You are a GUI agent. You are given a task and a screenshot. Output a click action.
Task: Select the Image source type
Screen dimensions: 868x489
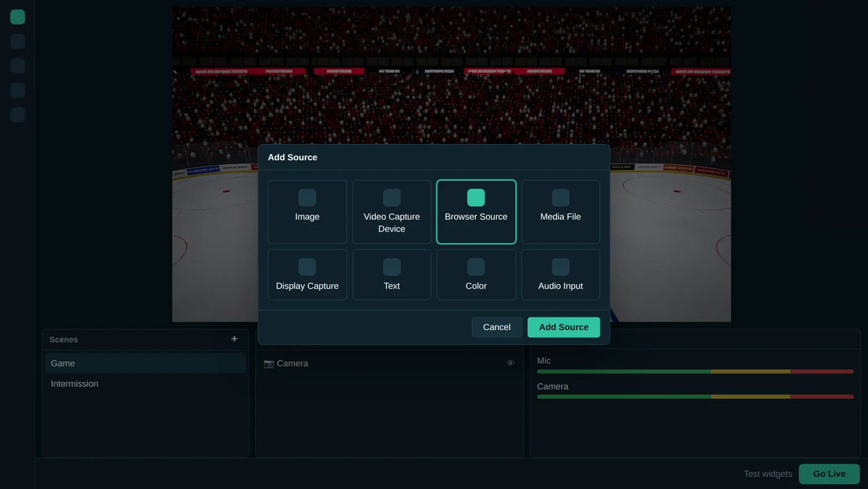tap(308, 212)
